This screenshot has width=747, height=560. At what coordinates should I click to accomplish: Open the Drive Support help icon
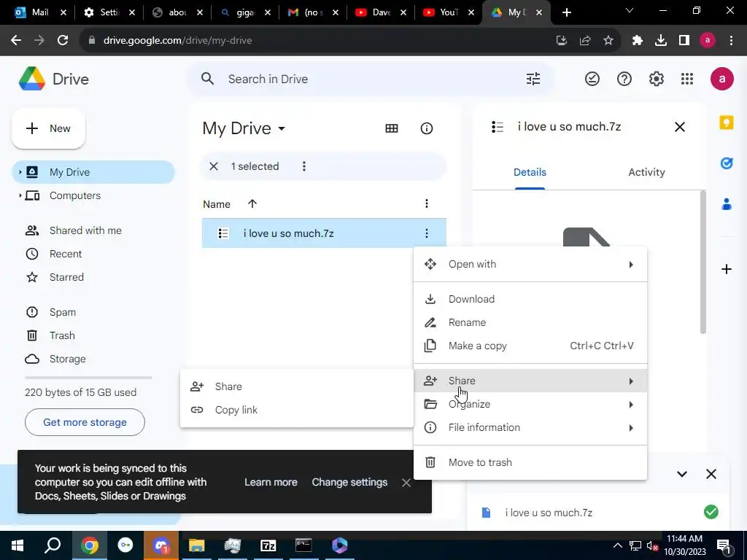pyautogui.click(x=624, y=79)
